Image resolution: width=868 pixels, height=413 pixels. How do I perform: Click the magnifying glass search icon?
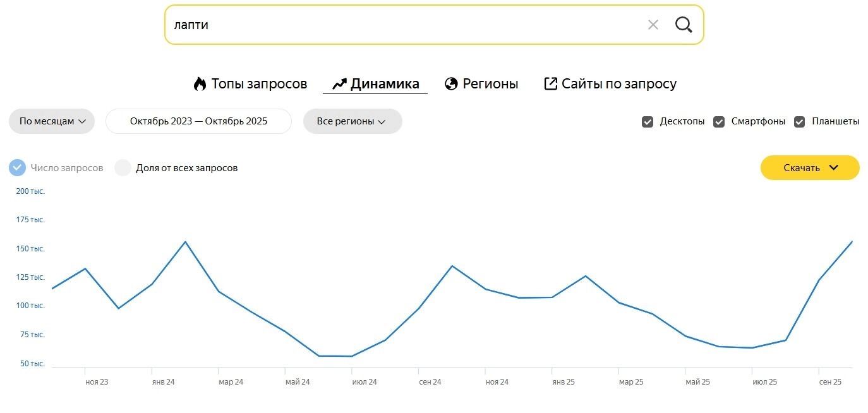[684, 25]
